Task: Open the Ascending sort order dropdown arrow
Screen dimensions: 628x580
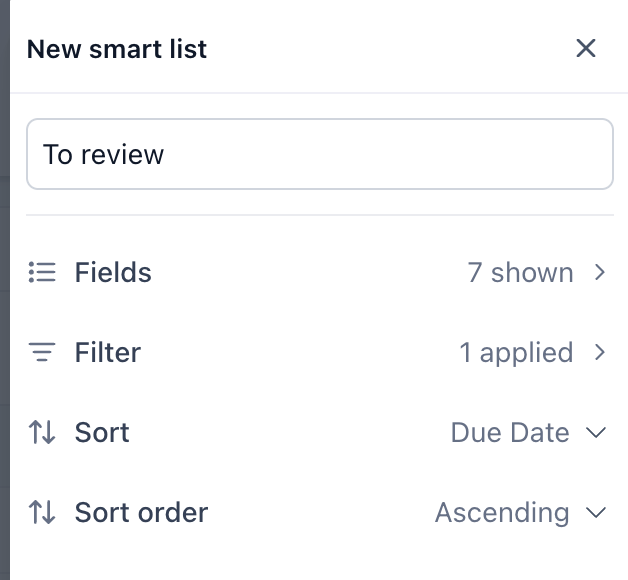Action: 596,512
